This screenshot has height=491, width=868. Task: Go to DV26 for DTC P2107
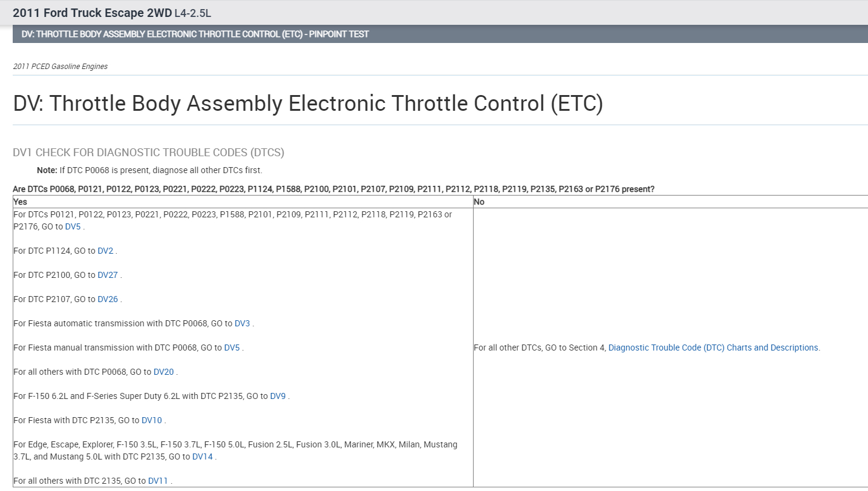point(108,299)
